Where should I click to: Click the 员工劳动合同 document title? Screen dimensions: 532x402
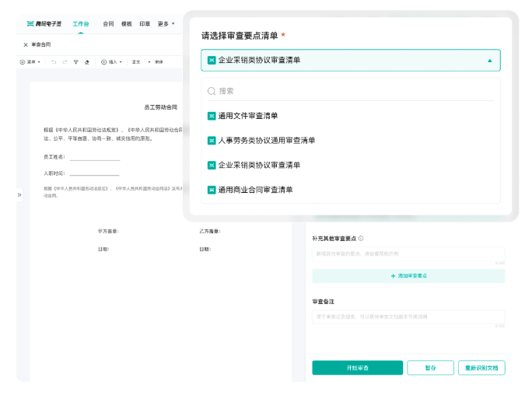[161, 107]
